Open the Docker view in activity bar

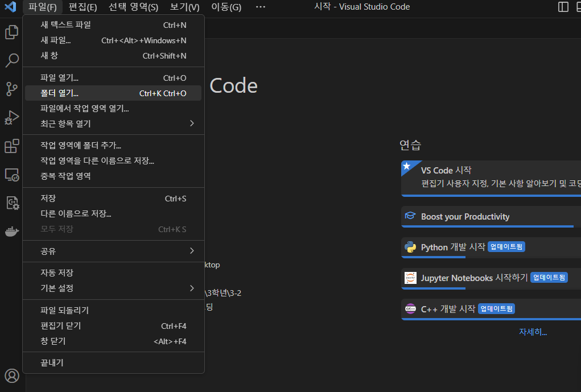click(x=12, y=232)
